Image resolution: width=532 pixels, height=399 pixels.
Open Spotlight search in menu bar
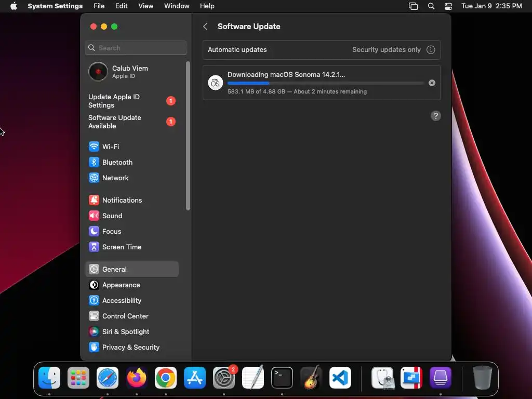431,6
